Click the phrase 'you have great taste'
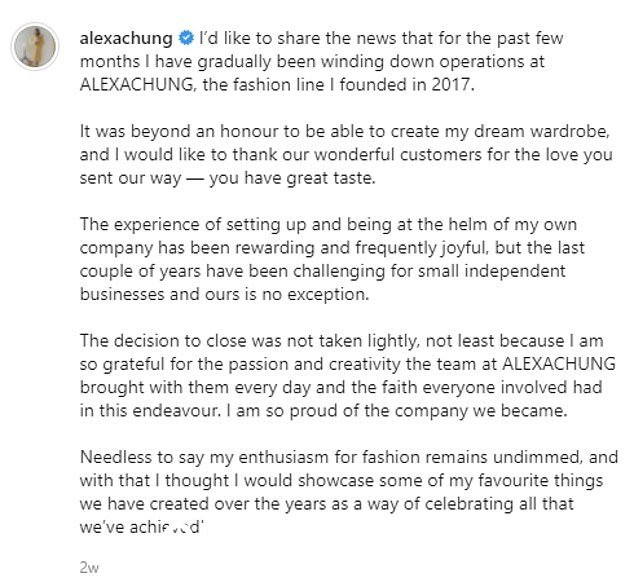This screenshot has height=582, width=634. 292,178
